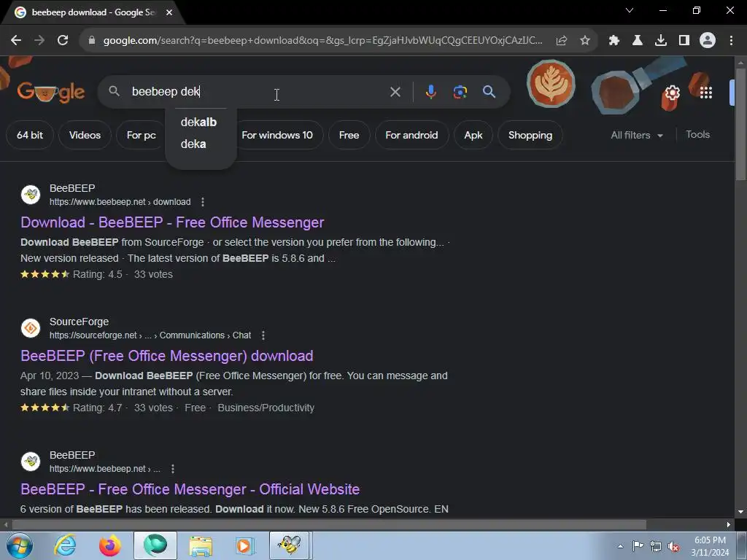Image resolution: width=747 pixels, height=560 pixels.
Task: Click the Google doodle logo
Action: (51, 91)
